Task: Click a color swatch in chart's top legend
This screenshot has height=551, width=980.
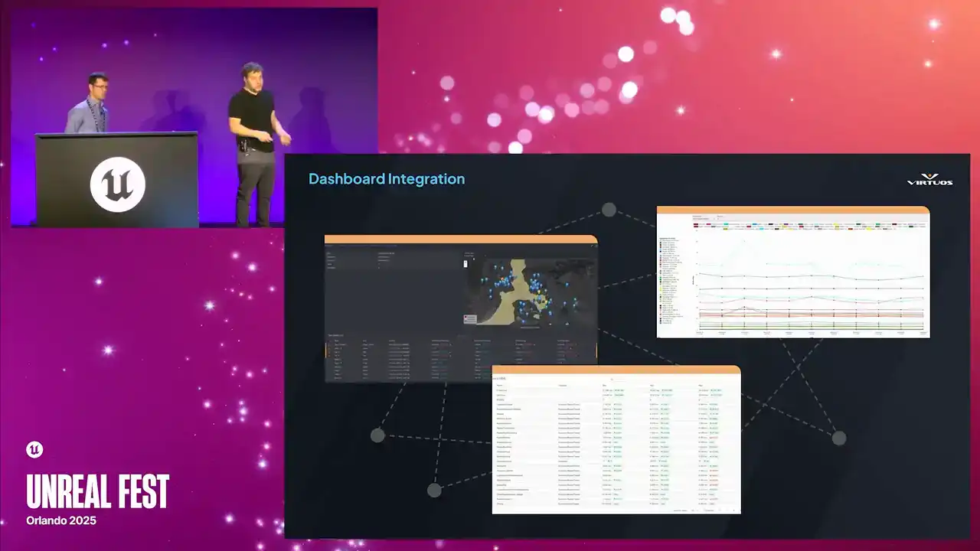Action: pos(697,226)
